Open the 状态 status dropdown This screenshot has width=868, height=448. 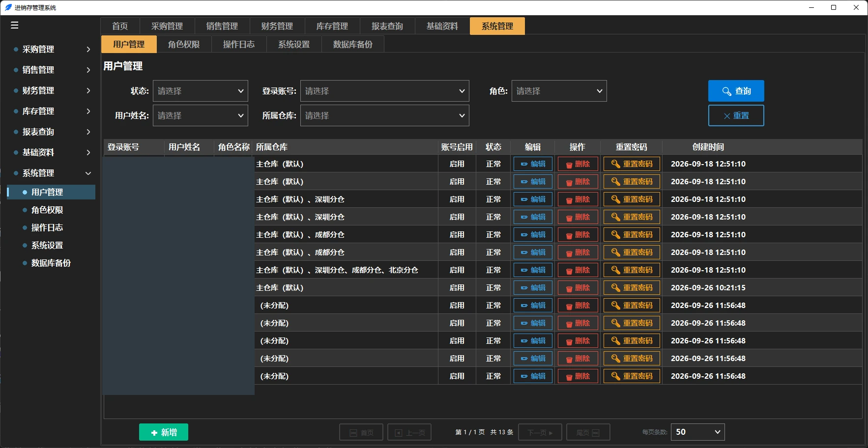coord(200,91)
